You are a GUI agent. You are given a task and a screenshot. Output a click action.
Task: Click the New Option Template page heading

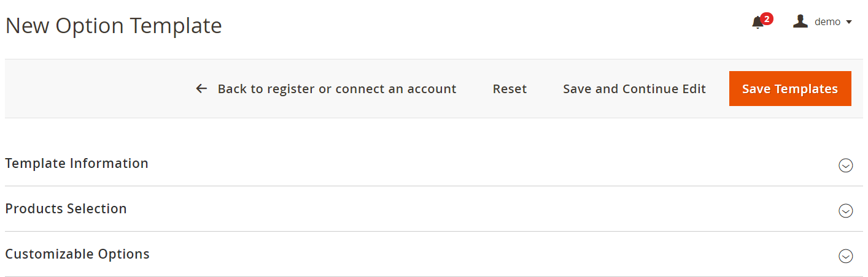coord(114,26)
